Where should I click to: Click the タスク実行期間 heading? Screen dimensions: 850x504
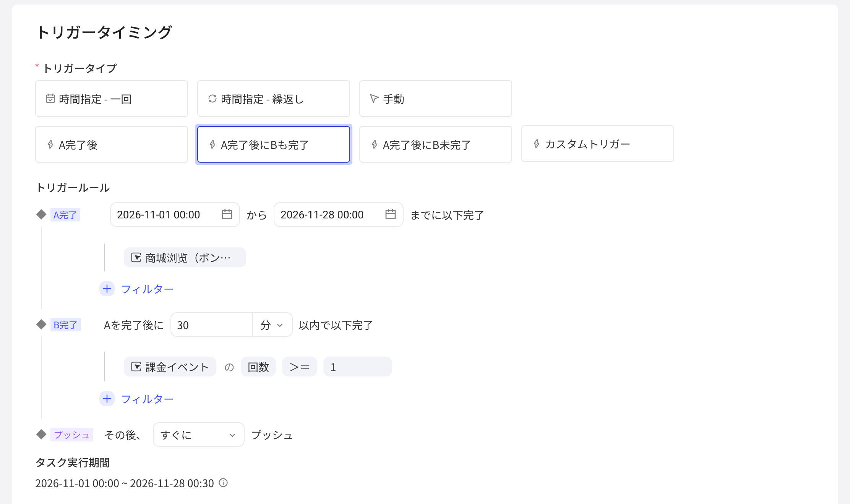tap(73, 462)
